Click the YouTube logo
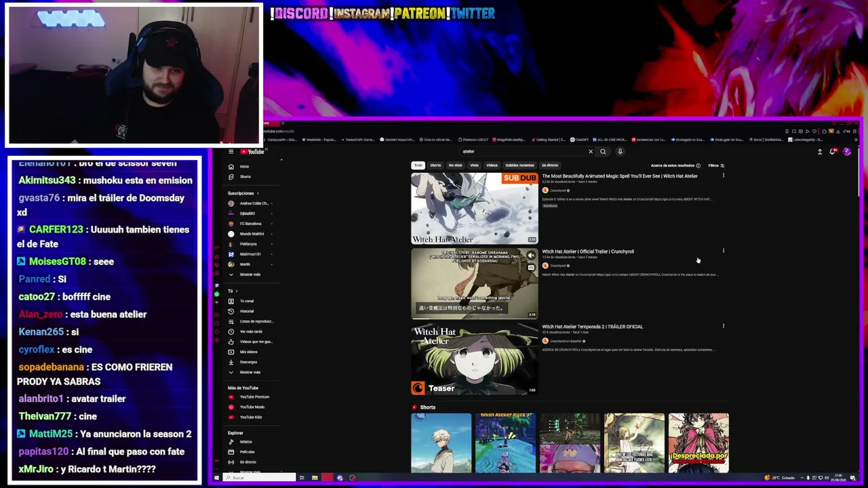868x488 pixels. (x=252, y=152)
